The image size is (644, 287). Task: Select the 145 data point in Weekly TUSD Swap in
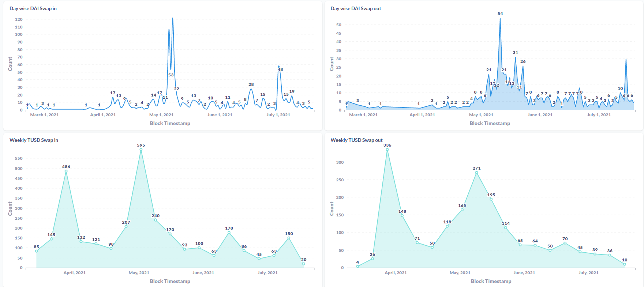pyautogui.click(x=51, y=239)
